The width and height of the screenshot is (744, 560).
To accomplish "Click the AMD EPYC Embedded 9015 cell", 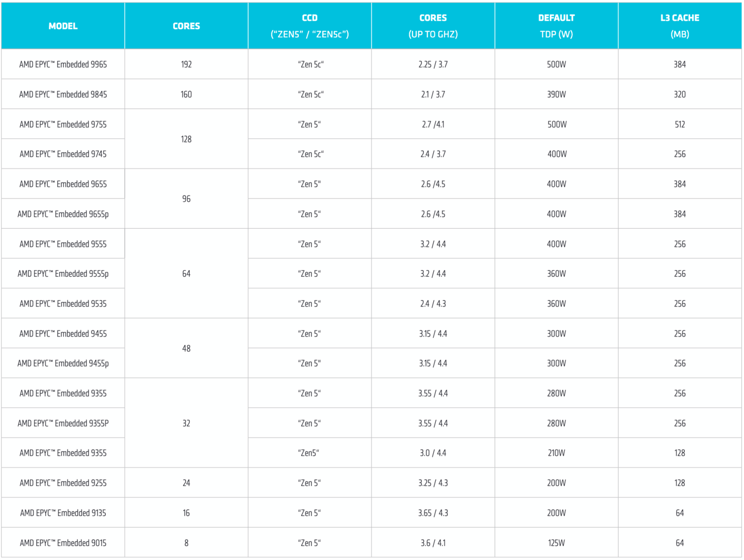I will click(x=63, y=543).
